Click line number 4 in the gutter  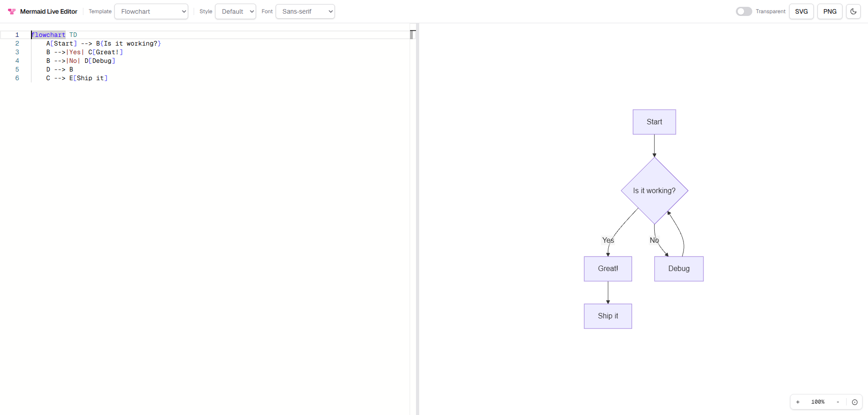pyautogui.click(x=17, y=61)
